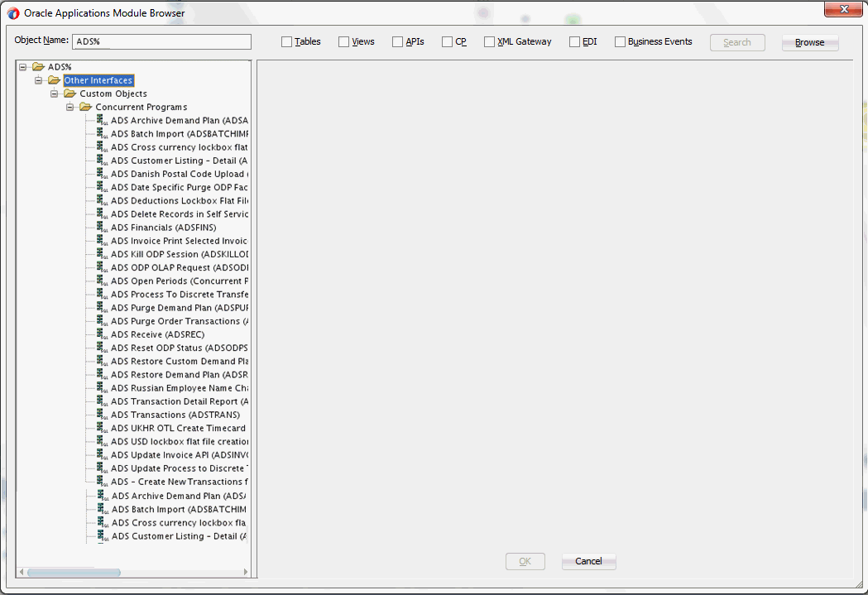Click the icon beside ADS Process To Discrete Transfer
This screenshot has height=595, width=868.
tap(103, 294)
